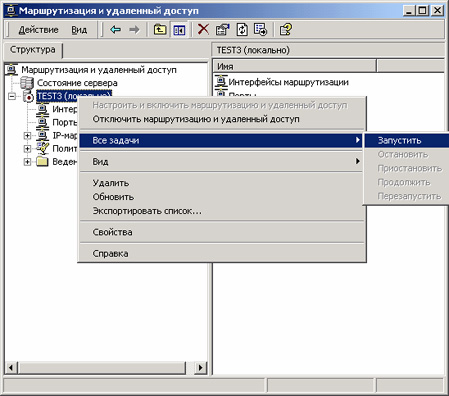Click the Export list toolbar icon

pos(260,30)
